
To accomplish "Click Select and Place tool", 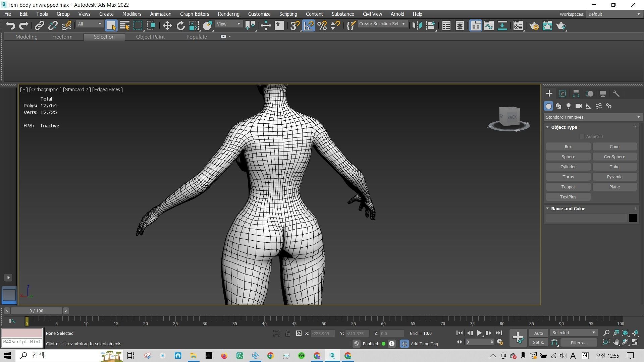I will point(207,26).
